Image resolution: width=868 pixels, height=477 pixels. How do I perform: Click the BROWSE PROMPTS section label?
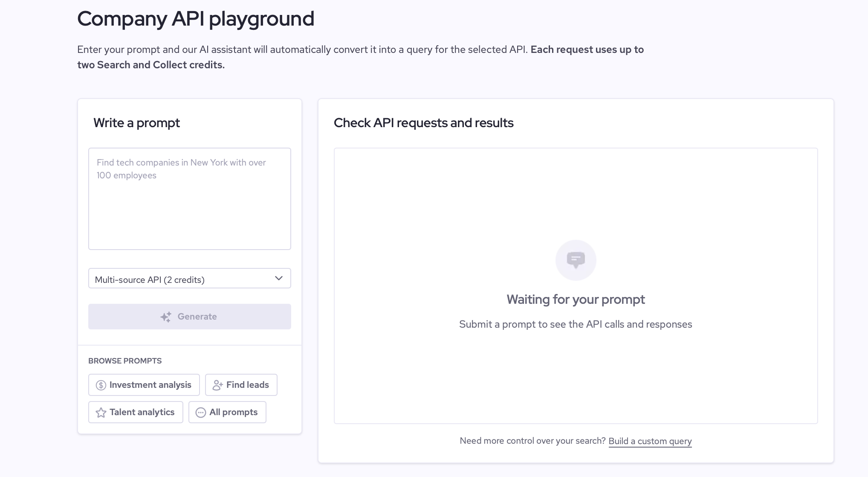tap(125, 361)
